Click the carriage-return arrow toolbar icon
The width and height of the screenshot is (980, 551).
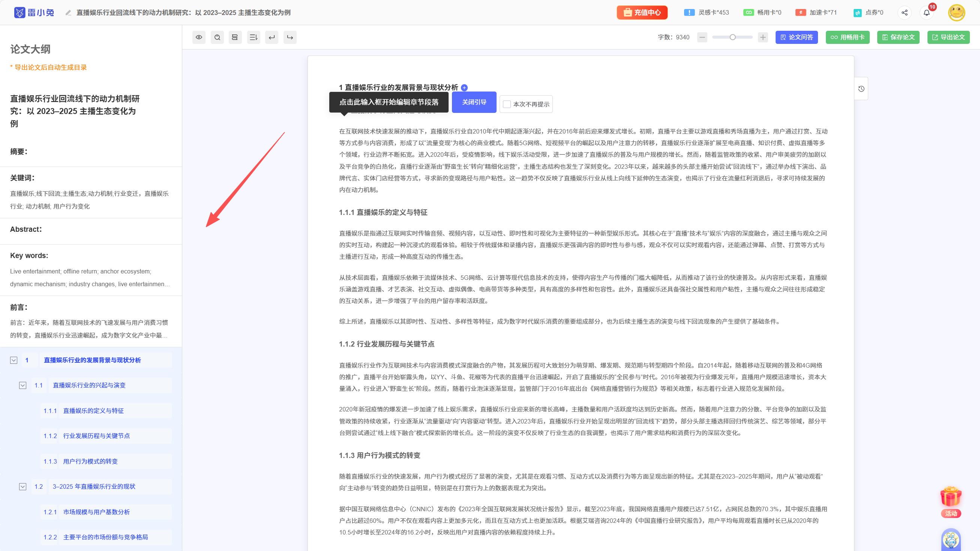click(272, 37)
